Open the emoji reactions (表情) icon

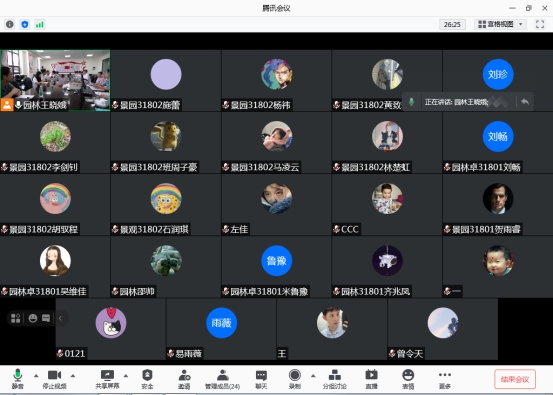pos(408,379)
